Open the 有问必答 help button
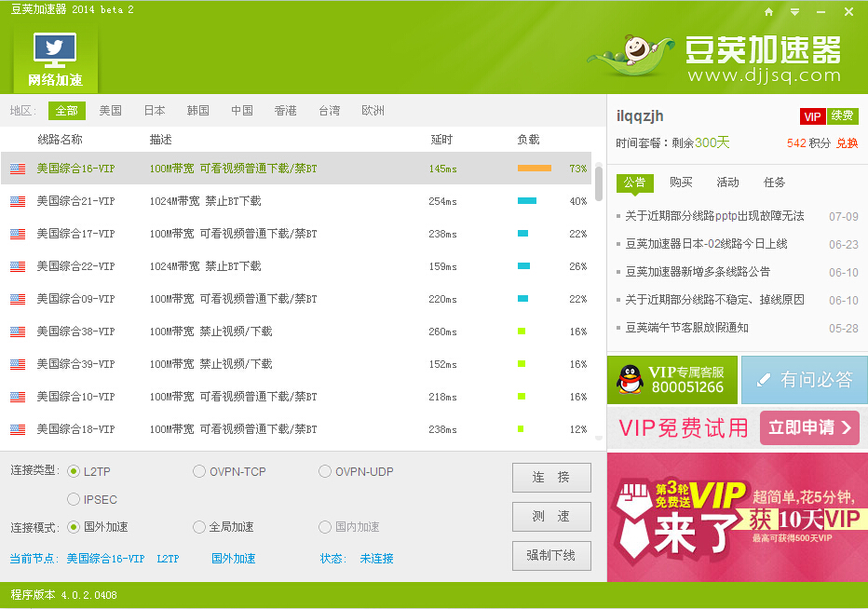Viewport: 868px width, 609px height. (804, 380)
